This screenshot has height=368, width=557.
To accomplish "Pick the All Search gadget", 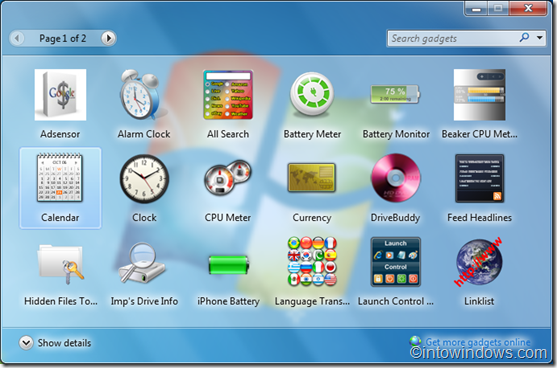I will (x=228, y=94).
